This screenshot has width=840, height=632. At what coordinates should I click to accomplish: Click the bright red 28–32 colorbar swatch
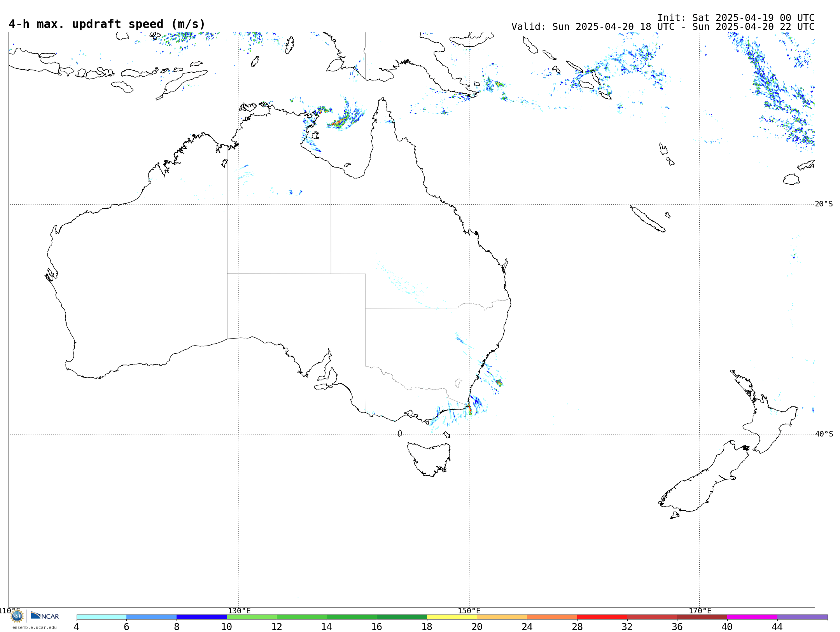(602, 617)
